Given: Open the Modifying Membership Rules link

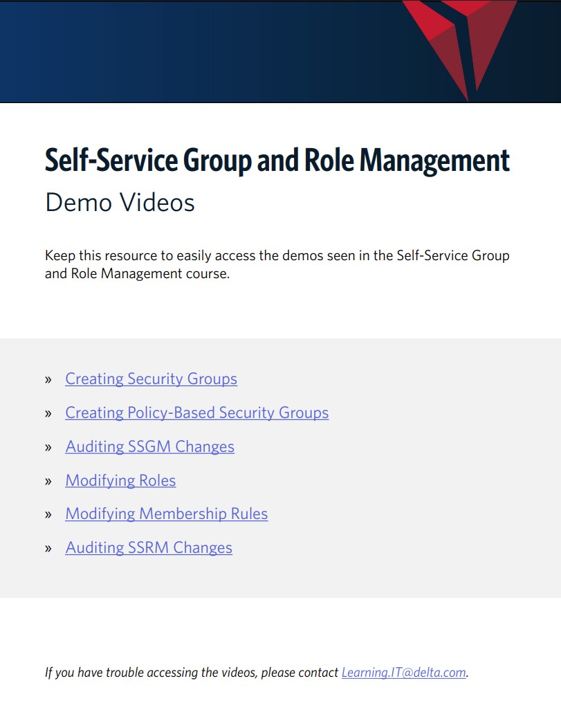Looking at the screenshot, I should point(166,514).
